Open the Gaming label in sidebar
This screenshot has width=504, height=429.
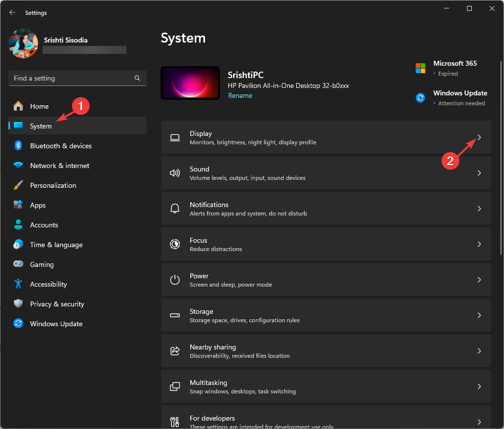click(x=42, y=265)
